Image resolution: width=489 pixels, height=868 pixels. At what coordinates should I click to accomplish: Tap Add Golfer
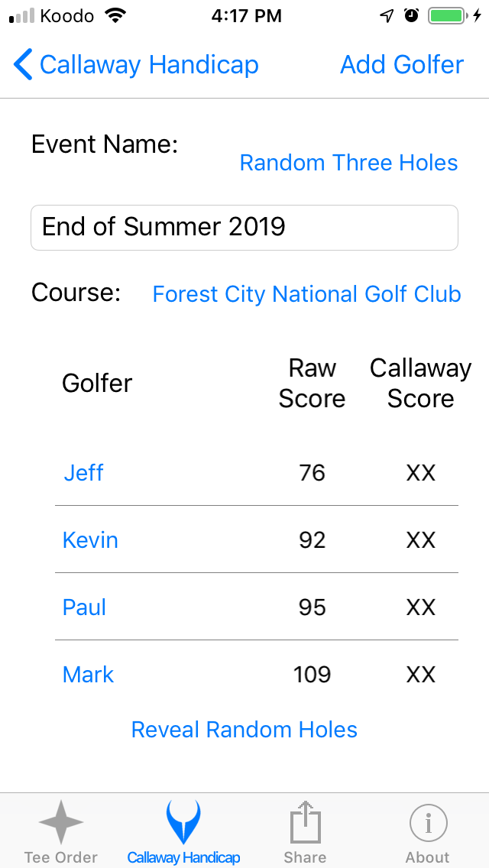coord(401,64)
